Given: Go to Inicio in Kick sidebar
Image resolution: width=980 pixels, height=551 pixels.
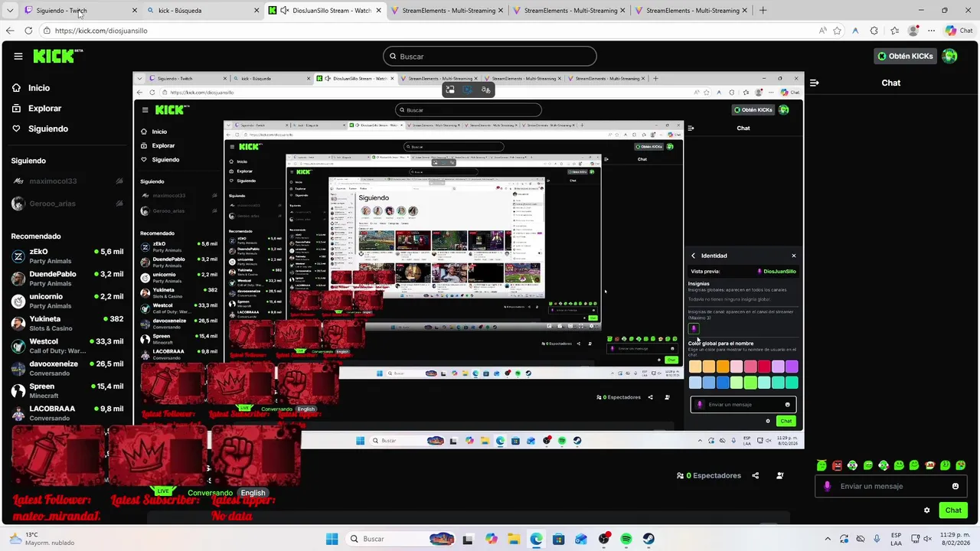Looking at the screenshot, I should [39, 88].
